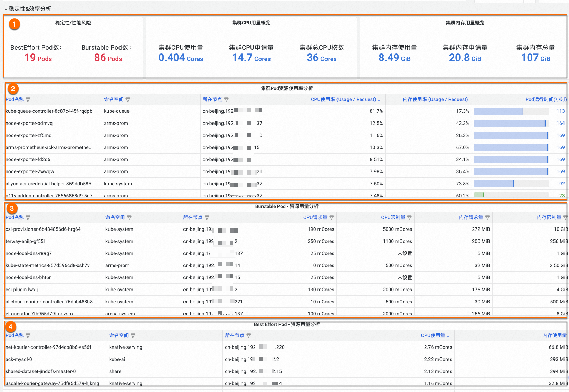Open the Best Effort Pod - 资源用量分析 title menu

(287, 324)
